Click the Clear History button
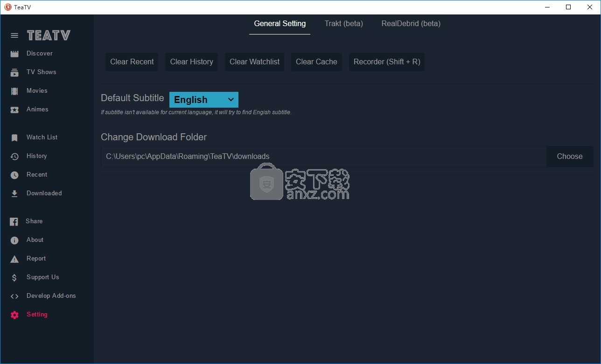Image resolution: width=601 pixels, height=364 pixels. [x=191, y=62]
